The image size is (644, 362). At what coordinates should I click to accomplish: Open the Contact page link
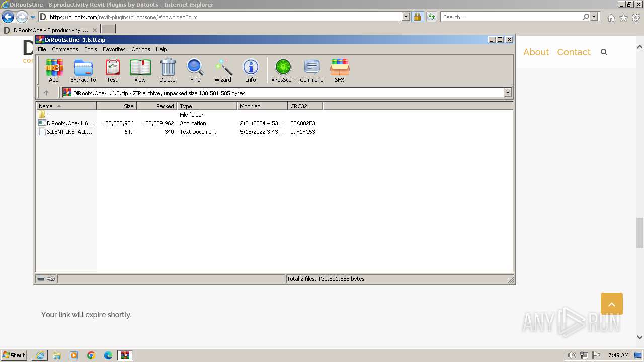click(574, 52)
